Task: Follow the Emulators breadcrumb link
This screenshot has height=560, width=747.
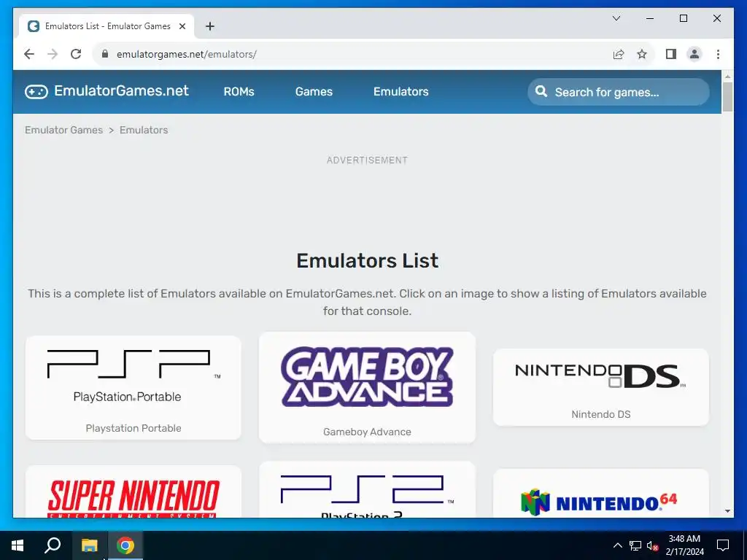Action: coord(144,130)
